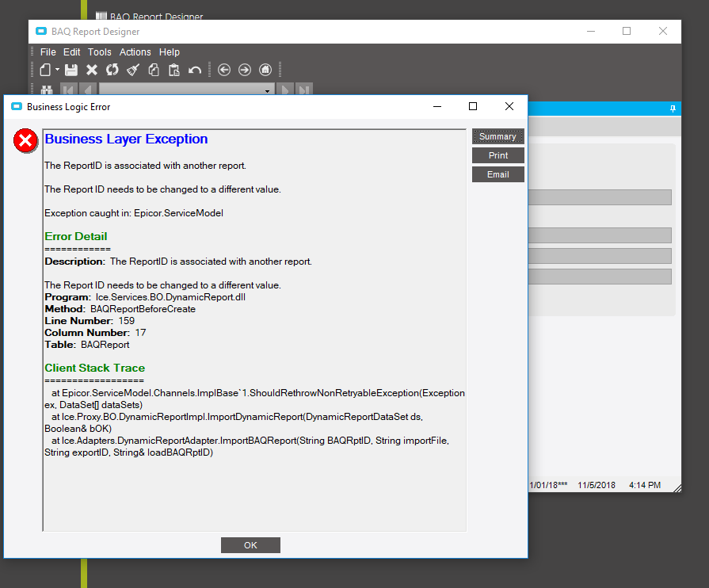This screenshot has height=588, width=709.
Task: Click the 11/5/2018 date in the status bar
Action: click(x=597, y=485)
